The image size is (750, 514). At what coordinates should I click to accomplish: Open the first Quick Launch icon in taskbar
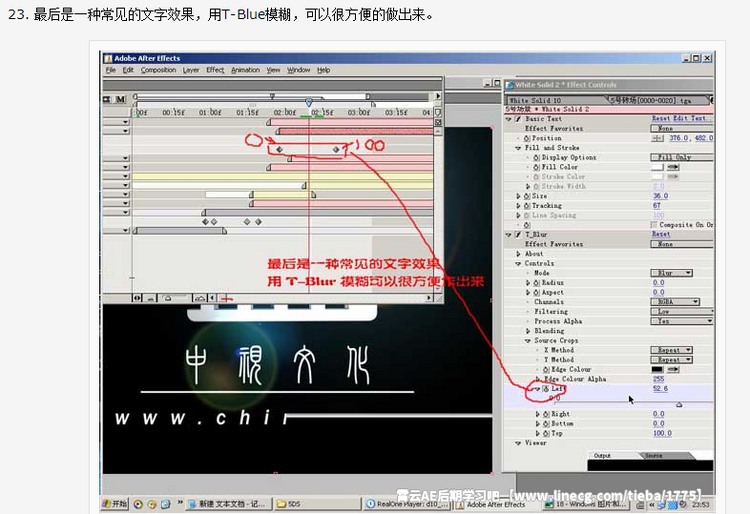point(138,504)
